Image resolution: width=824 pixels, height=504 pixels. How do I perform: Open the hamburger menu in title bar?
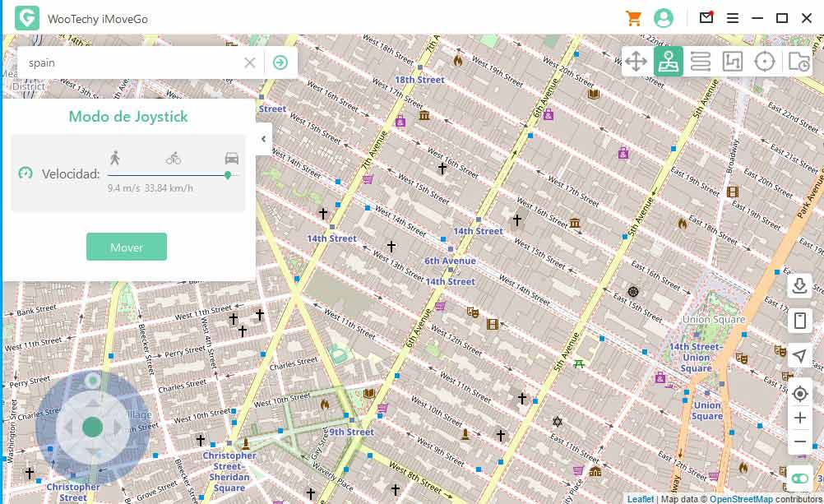tap(732, 18)
